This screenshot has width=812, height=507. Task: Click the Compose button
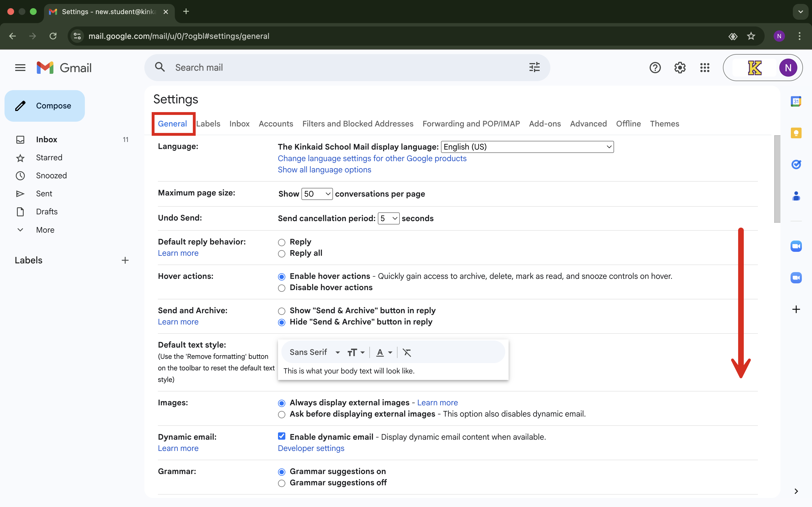[x=45, y=106]
